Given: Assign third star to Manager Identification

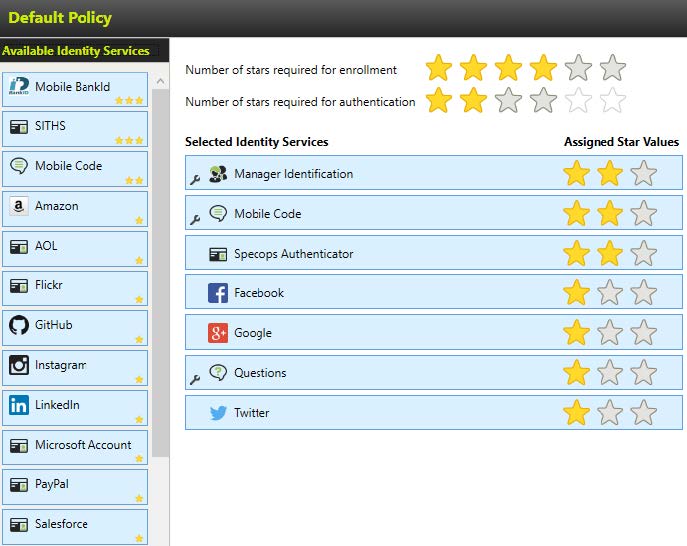Looking at the screenshot, I should point(643,173).
